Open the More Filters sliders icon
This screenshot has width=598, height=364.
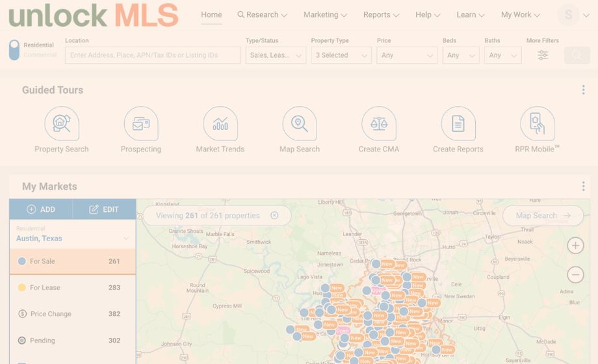tap(543, 55)
